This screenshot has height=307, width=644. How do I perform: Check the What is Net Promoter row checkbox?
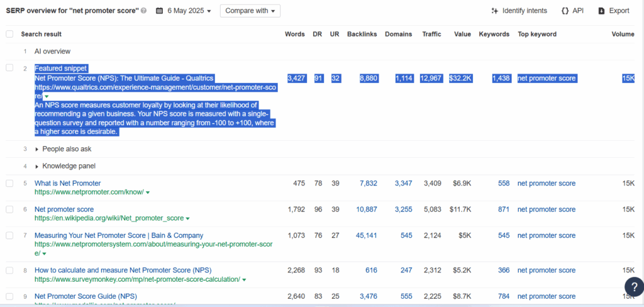tap(9, 183)
